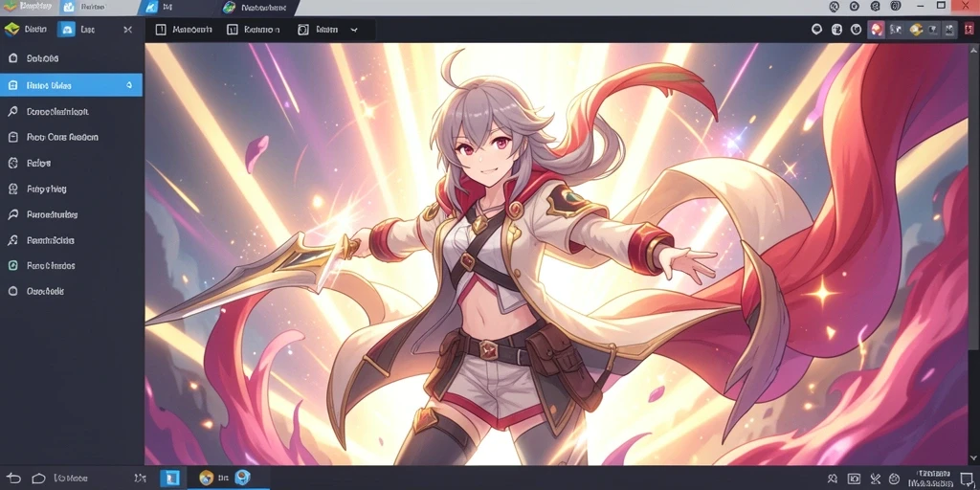Click the round clock-like icon in the bottom-right tray
This screenshot has width=980, height=490.
pos(895,479)
